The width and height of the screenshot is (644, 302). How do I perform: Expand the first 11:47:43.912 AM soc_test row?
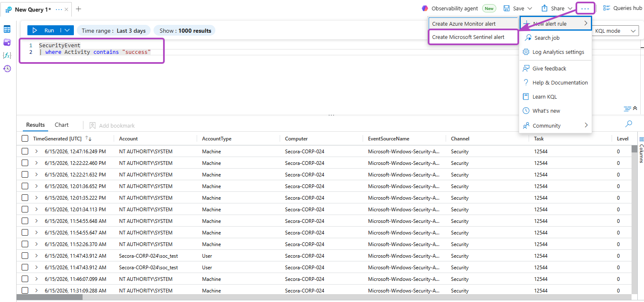(x=37, y=256)
